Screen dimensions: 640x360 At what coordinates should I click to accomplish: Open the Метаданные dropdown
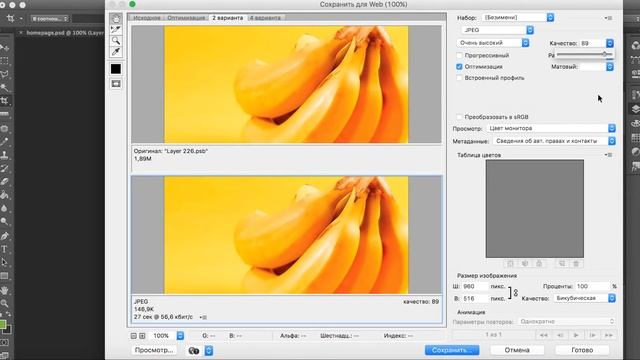tap(554, 141)
